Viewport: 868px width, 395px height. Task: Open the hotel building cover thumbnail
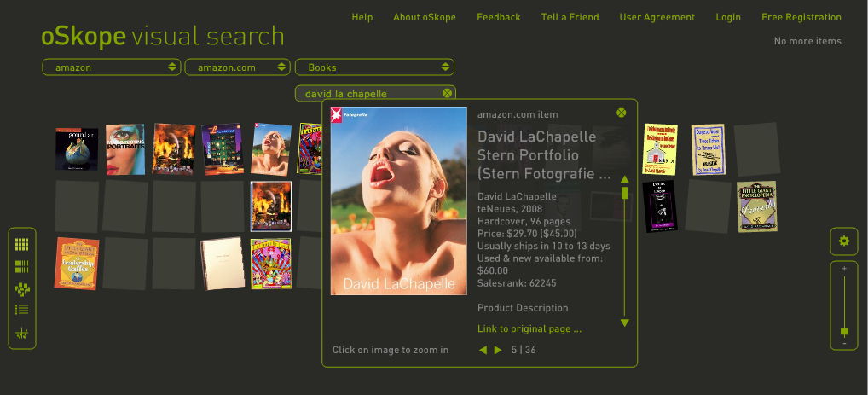222,149
